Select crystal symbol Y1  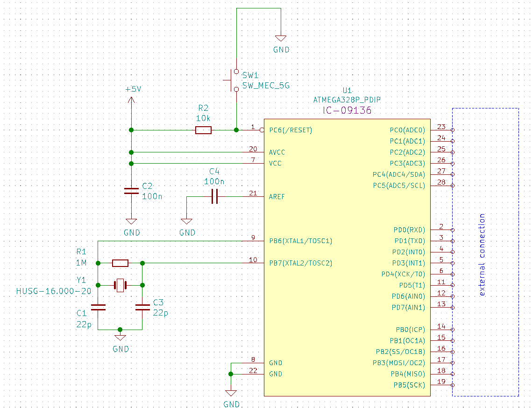point(120,285)
